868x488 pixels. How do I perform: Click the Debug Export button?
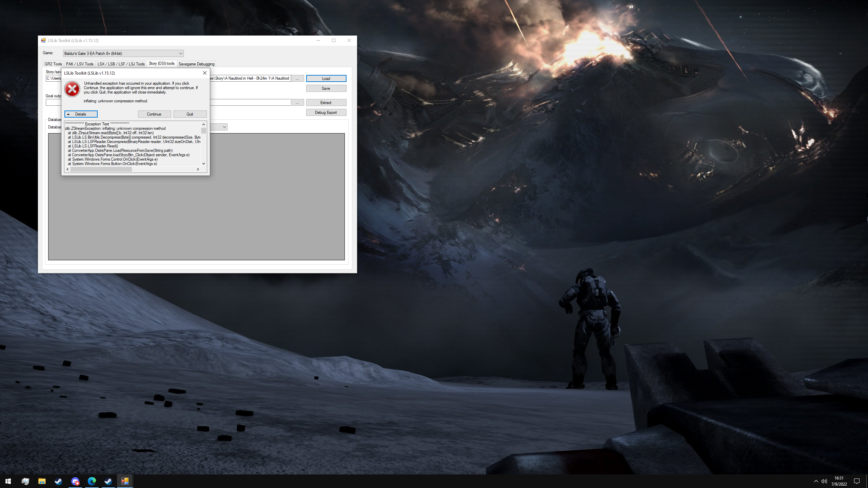pyautogui.click(x=326, y=113)
